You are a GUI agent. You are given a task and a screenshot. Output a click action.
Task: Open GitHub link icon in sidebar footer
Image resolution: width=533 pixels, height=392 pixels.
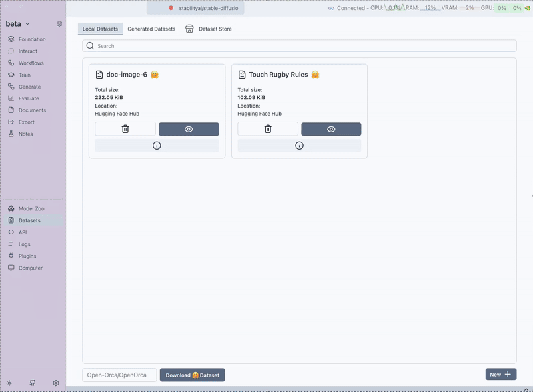click(33, 383)
